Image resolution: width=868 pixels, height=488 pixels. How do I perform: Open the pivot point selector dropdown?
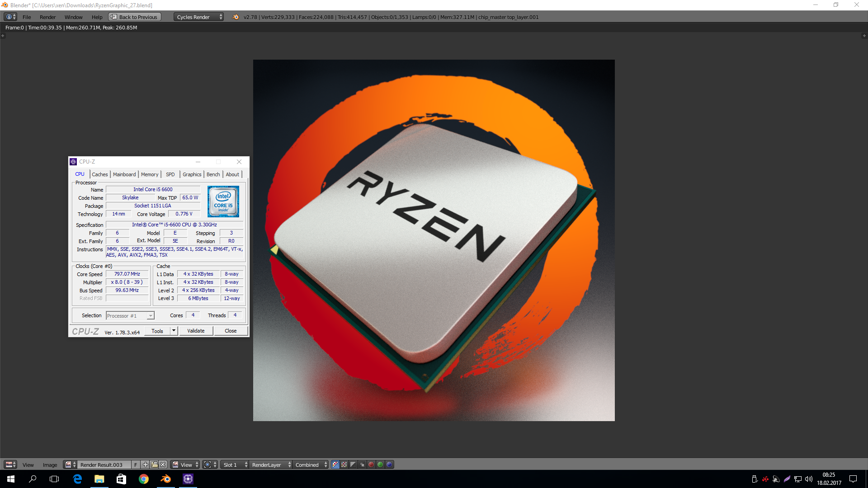(210, 465)
